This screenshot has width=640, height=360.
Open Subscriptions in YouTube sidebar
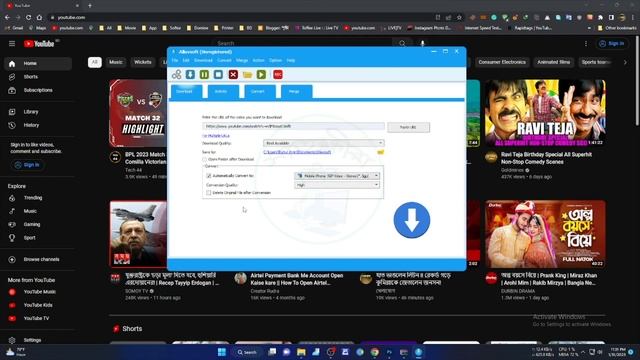(38, 90)
